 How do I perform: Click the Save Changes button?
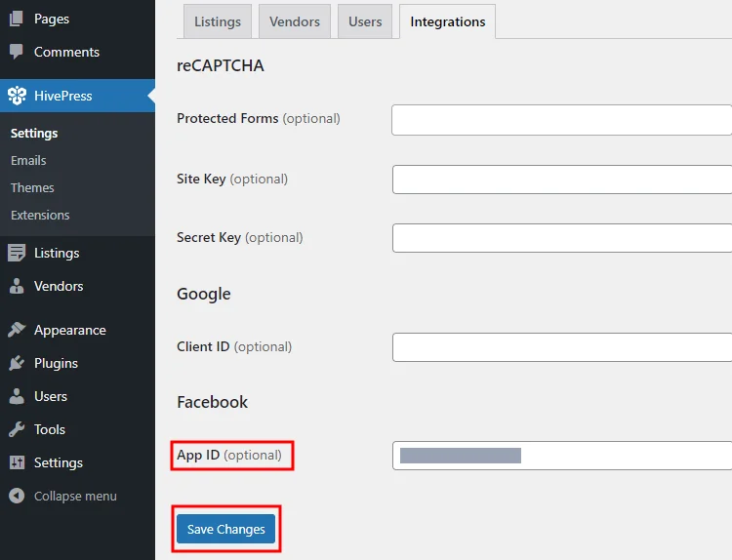point(226,529)
